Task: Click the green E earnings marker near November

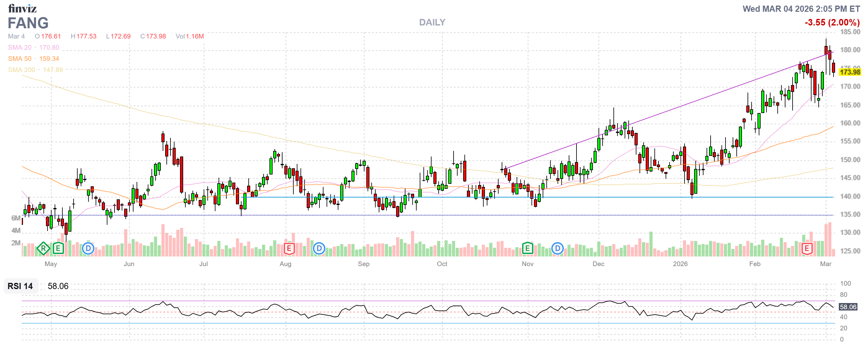Action: [527, 249]
